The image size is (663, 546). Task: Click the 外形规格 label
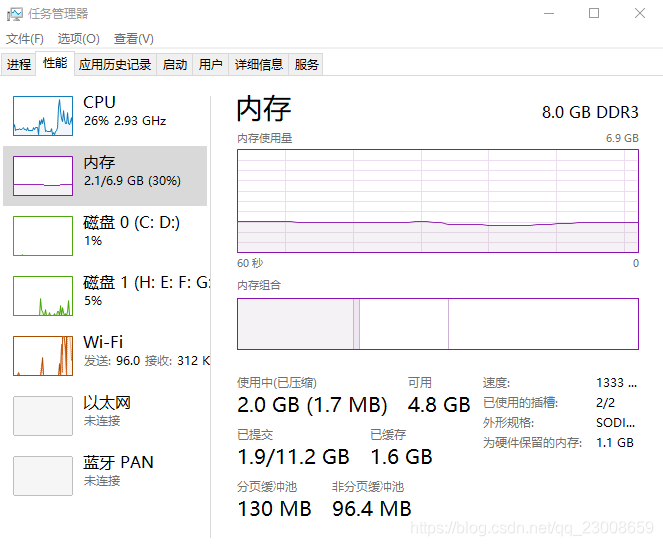point(508,423)
